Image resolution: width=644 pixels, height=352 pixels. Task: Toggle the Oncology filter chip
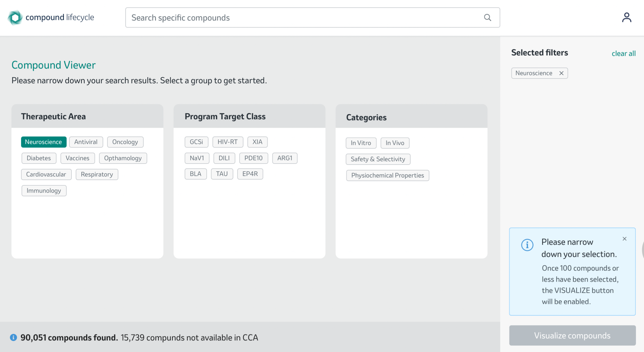125,142
